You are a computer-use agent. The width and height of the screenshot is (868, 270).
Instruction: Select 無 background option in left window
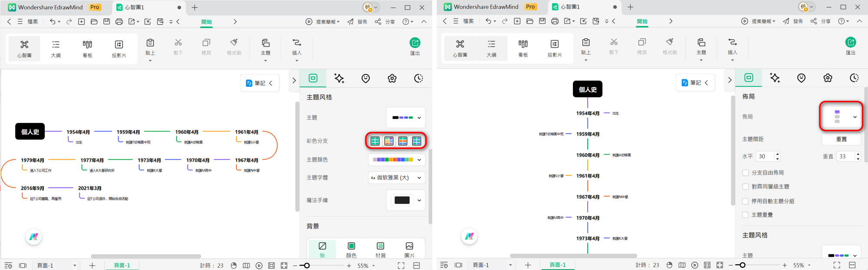(322, 250)
